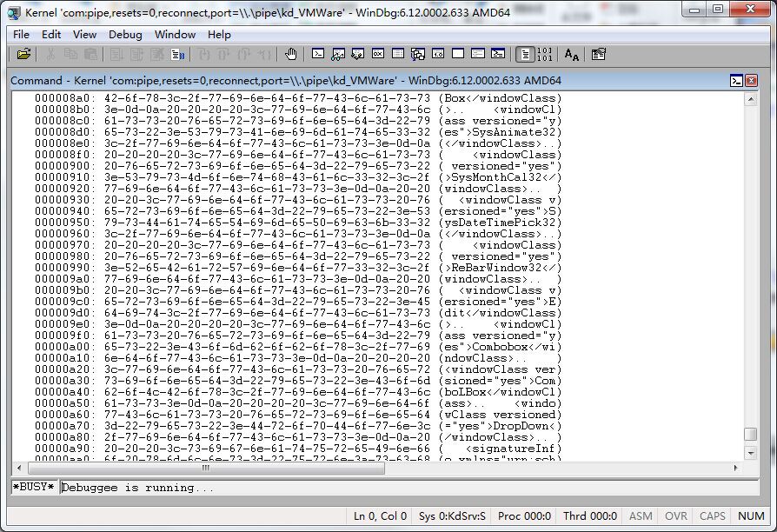The image size is (777, 532).
Task: Click the vertical scrollbar down arrow
Action: click(751, 452)
